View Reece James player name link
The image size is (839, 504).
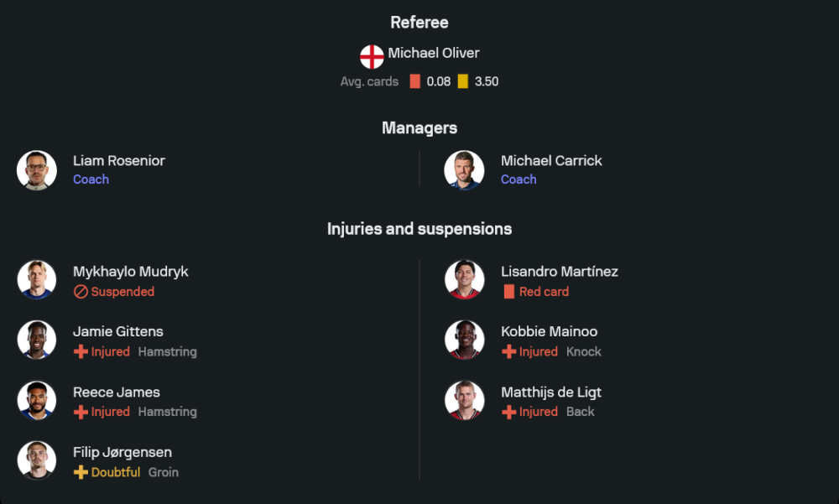[116, 392]
